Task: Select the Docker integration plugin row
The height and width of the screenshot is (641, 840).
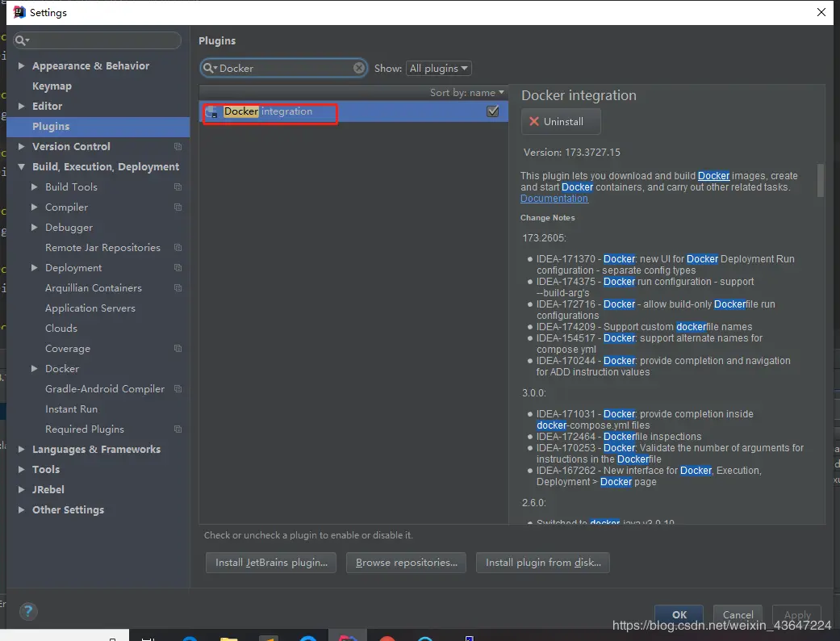Action: pyautogui.click(x=353, y=111)
